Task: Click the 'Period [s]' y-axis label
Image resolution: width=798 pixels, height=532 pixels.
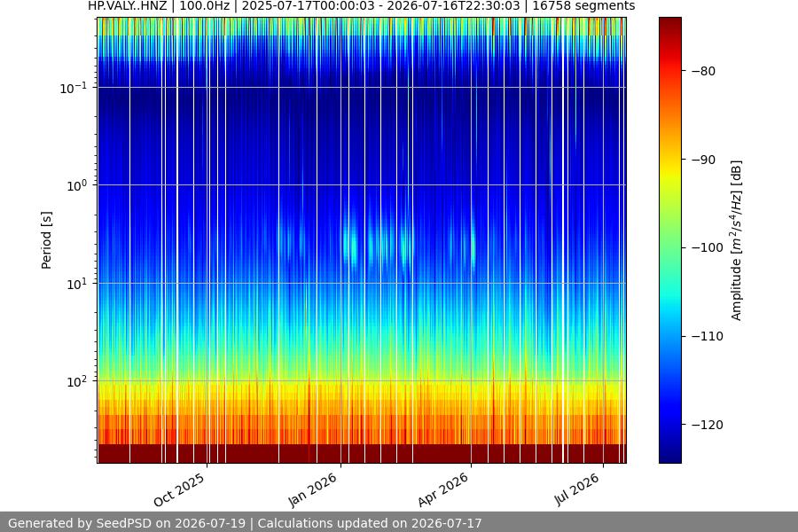Action: (x=46, y=240)
